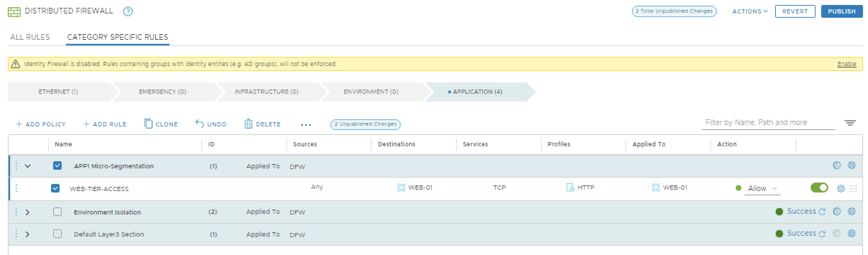Expand the Default Layer3 Section policy
The height and width of the screenshot is (255, 868).
click(27, 234)
